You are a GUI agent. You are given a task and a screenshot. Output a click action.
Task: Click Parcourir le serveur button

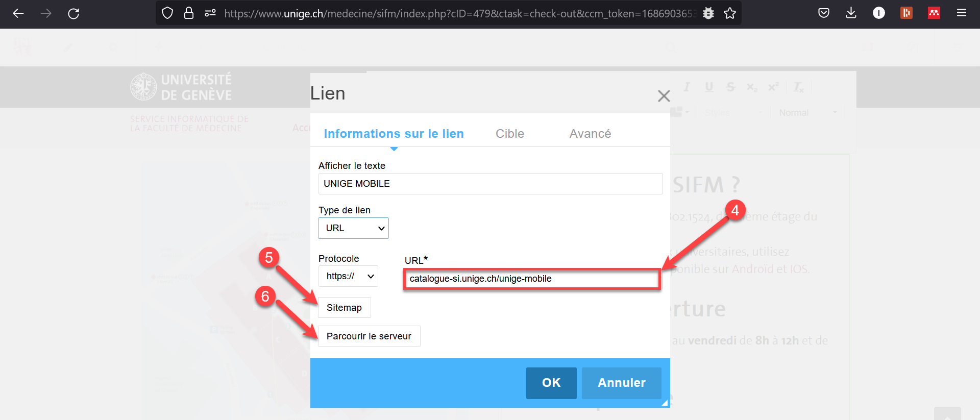point(369,336)
